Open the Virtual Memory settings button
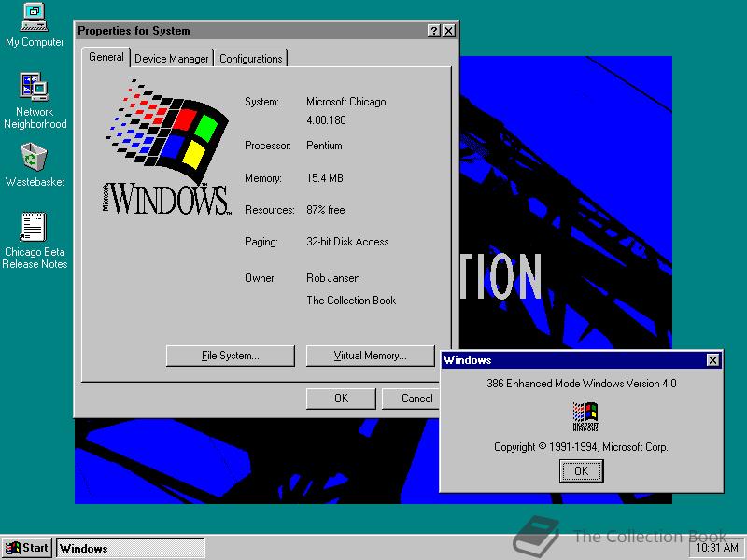This screenshot has height=560, width=747. pyautogui.click(x=370, y=356)
